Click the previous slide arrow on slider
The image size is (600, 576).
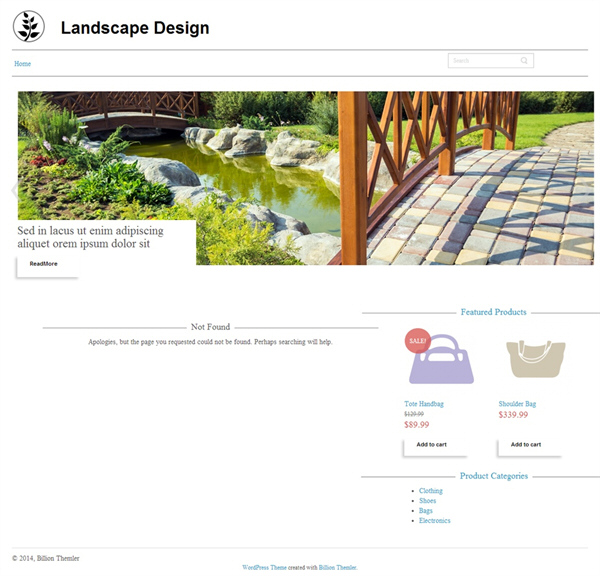[x=15, y=189]
